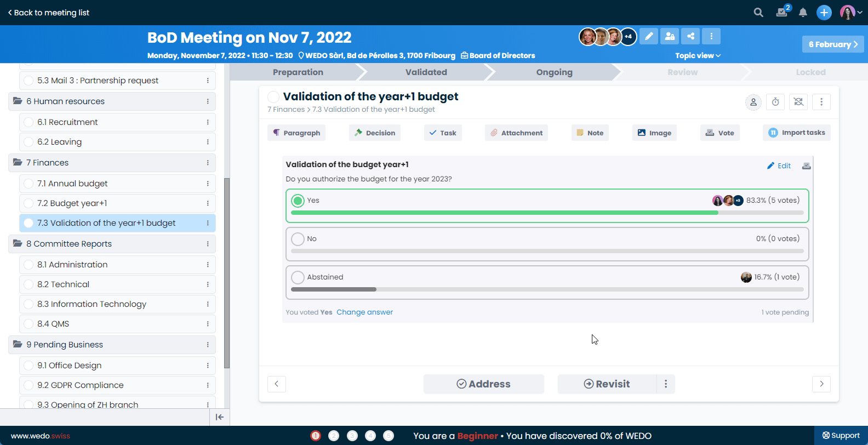
Task: Collapse the sidebar with the arrow icon
Action: [x=220, y=417]
